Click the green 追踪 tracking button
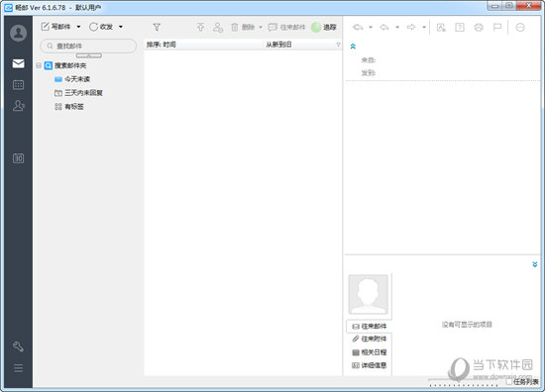This screenshot has height=392, width=545. [324, 27]
